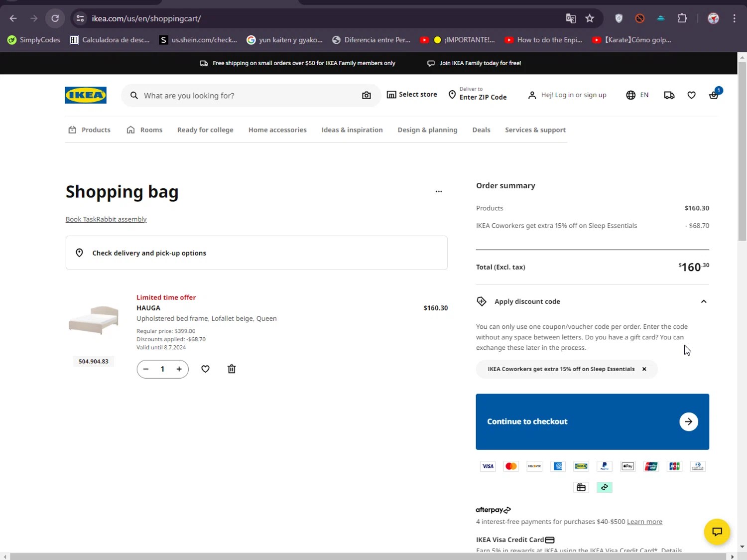Click the horizontal scrollbar at page bottom
The image size is (747, 560).
(x=369, y=557)
